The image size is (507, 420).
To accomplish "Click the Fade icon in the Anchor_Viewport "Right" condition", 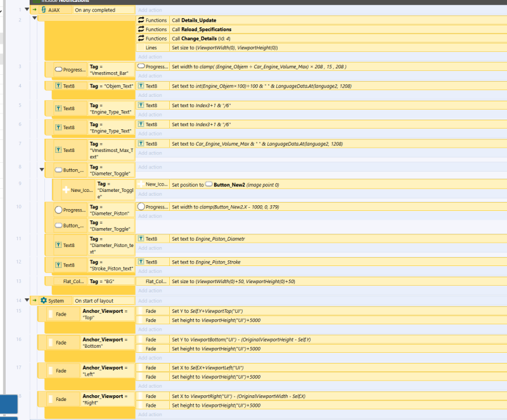I will [51, 399].
